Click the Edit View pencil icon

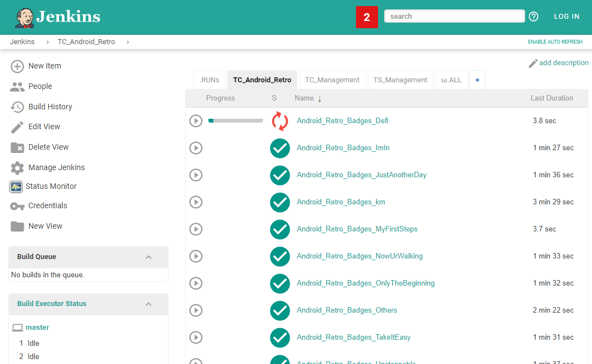17,127
